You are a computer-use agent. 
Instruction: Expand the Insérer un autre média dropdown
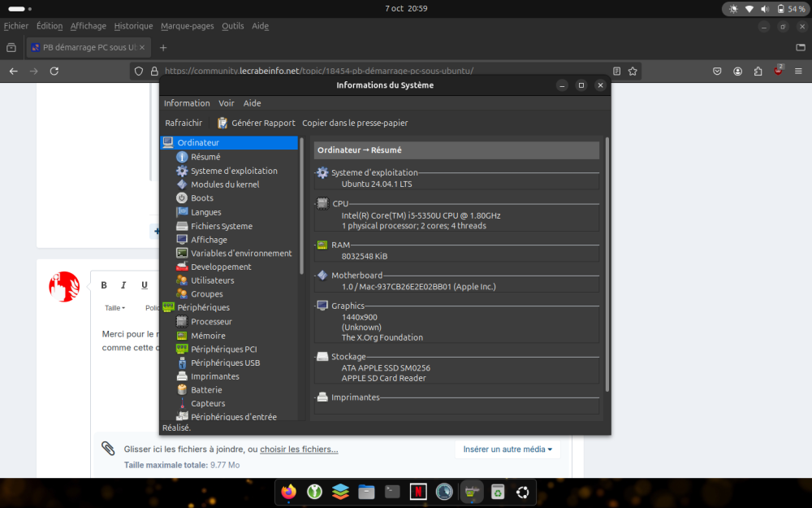point(508,449)
